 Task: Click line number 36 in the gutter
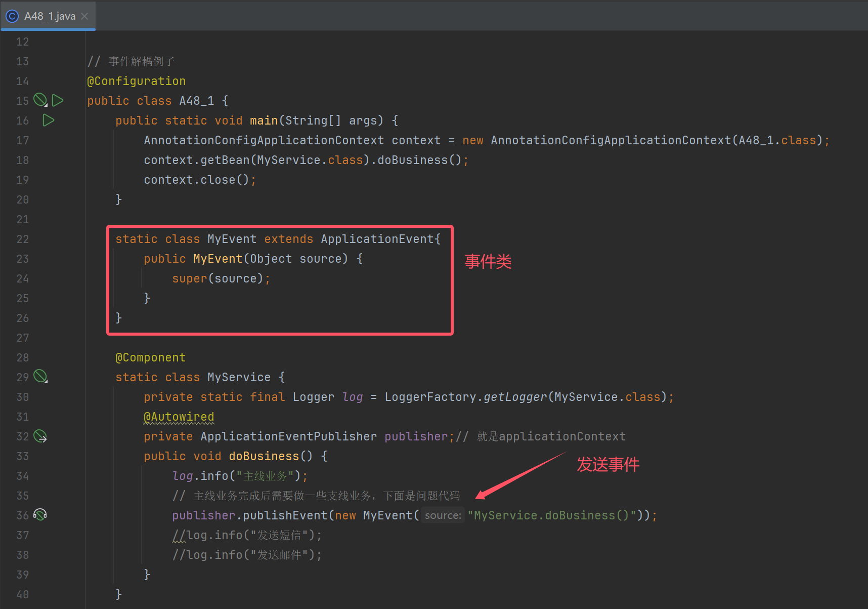point(22,515)
